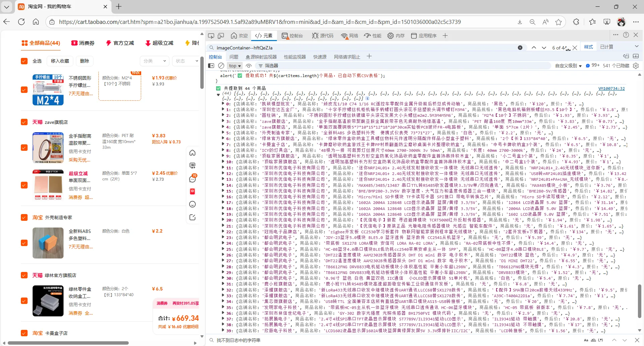Clear the console output
The width and height of the screenshot is (644, 346).
[221, 66]
